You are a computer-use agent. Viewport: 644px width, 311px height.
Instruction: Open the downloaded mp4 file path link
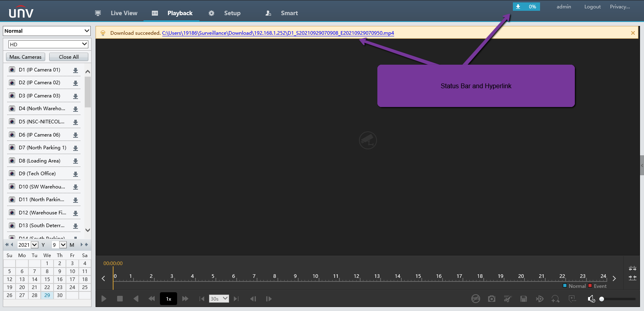tap(278, 33)
